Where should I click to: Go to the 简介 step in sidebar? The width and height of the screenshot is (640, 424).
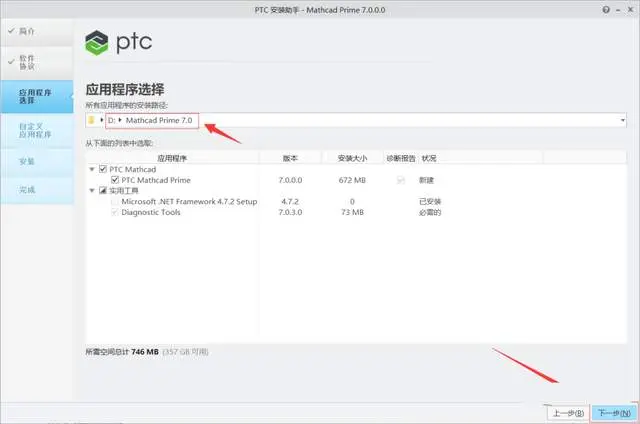[x=37, y=31]
